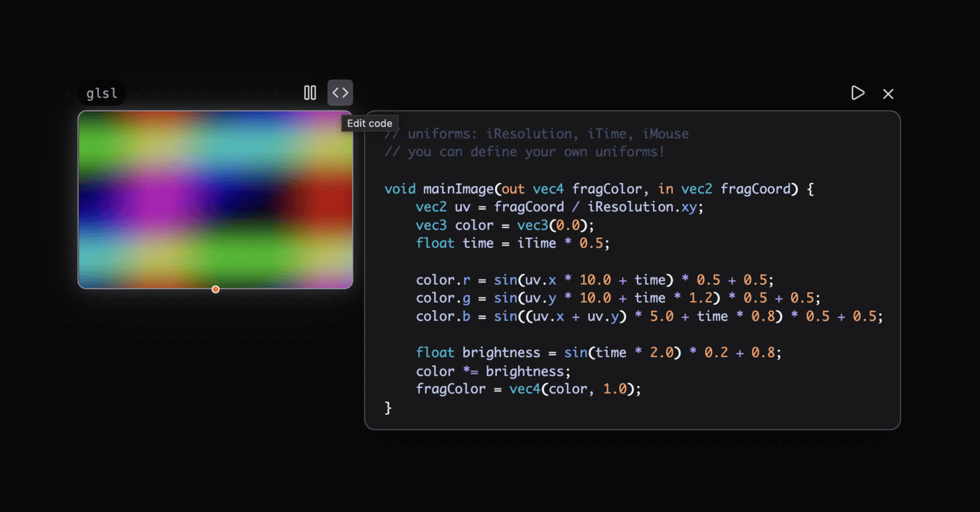The width and height of the screenshot is (980, 512).
Task: Click the shader preview canvas
Action: click(x=215, y=200)
